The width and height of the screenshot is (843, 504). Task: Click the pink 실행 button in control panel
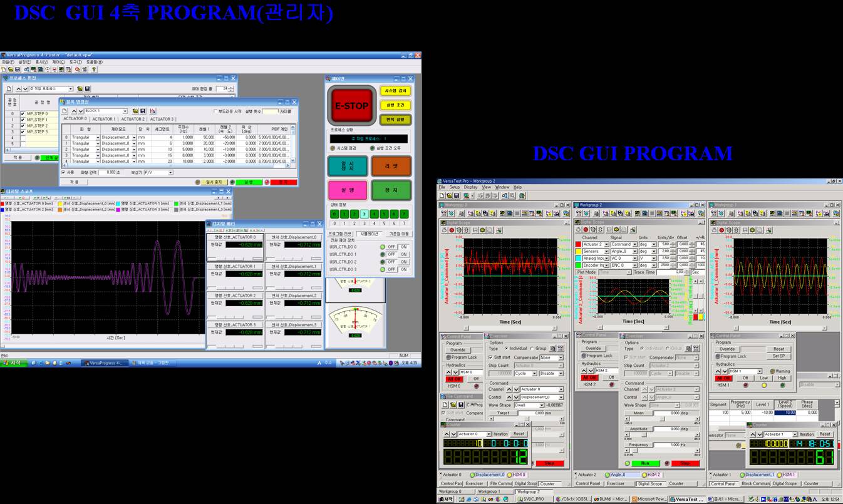pyautogui.click(x=348, y=190)
